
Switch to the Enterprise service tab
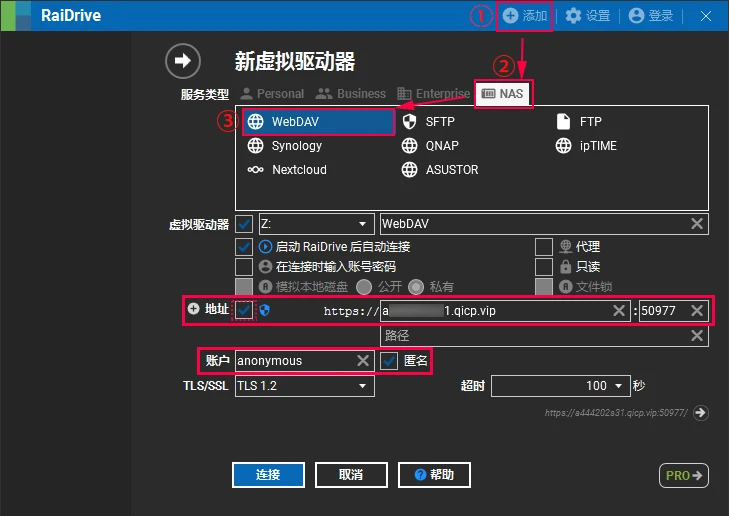click(433, 94)
